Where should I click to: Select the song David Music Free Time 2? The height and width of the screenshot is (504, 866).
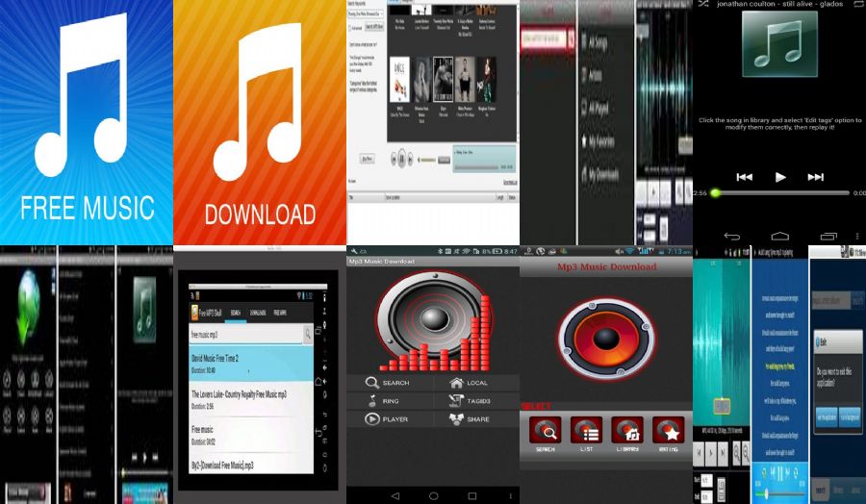point(250,363)
